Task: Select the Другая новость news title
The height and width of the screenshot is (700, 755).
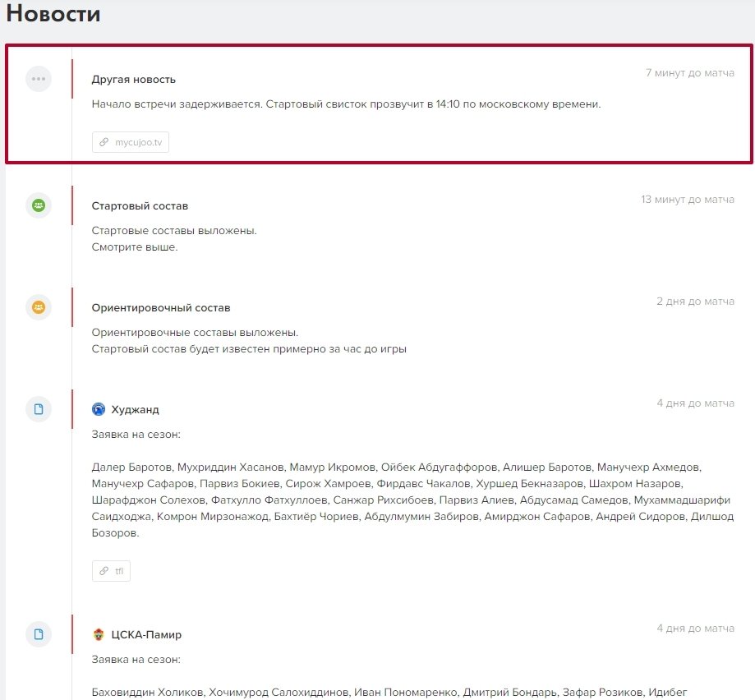Action: [x=133, y=80]
